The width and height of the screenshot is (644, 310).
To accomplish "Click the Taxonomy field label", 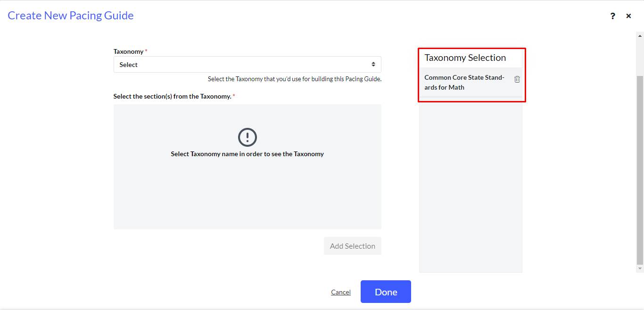I will (128, 51).
